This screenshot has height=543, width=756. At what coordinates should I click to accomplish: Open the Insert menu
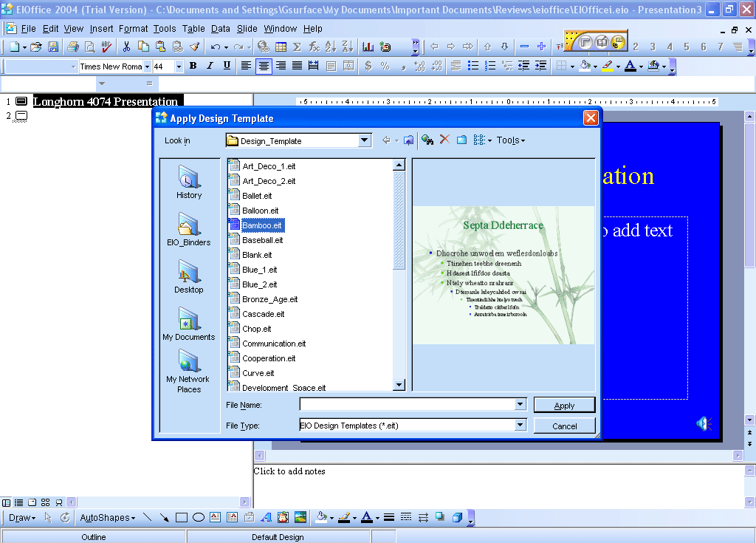[101, 29]
